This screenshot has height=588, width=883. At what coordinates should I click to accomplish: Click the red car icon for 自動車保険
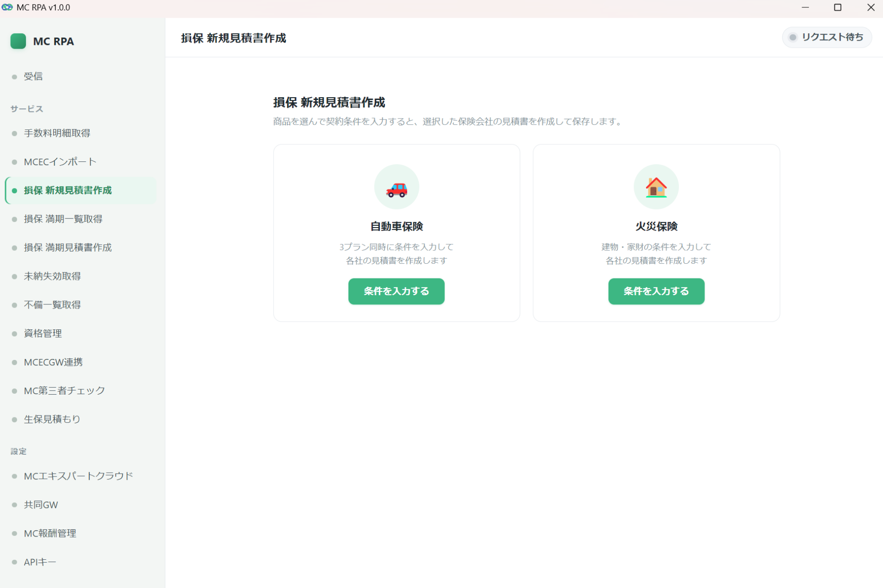point(397,189)
